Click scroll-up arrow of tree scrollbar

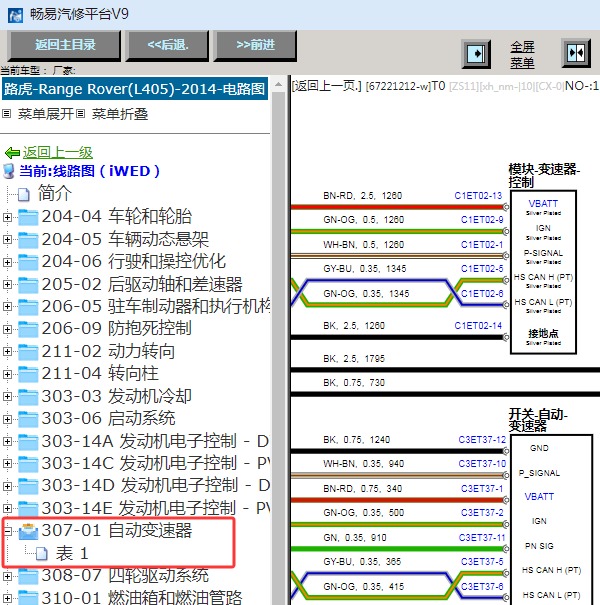[x=278, y=84]
